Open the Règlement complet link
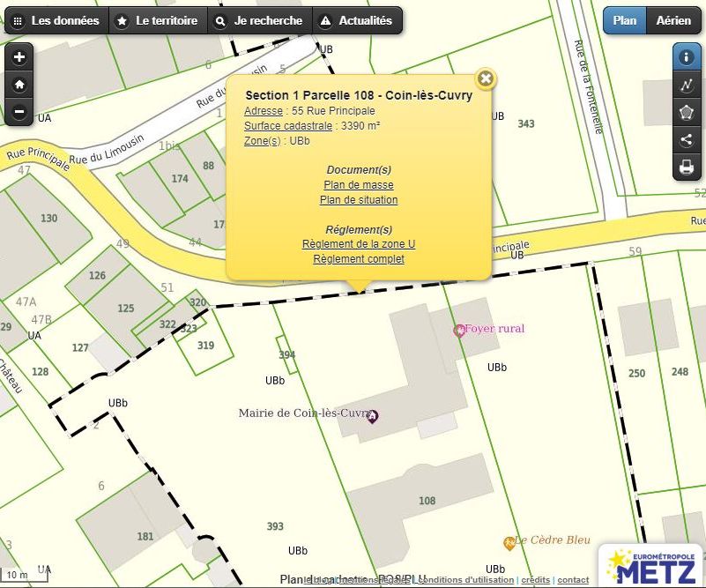 (x=359, y=259)
